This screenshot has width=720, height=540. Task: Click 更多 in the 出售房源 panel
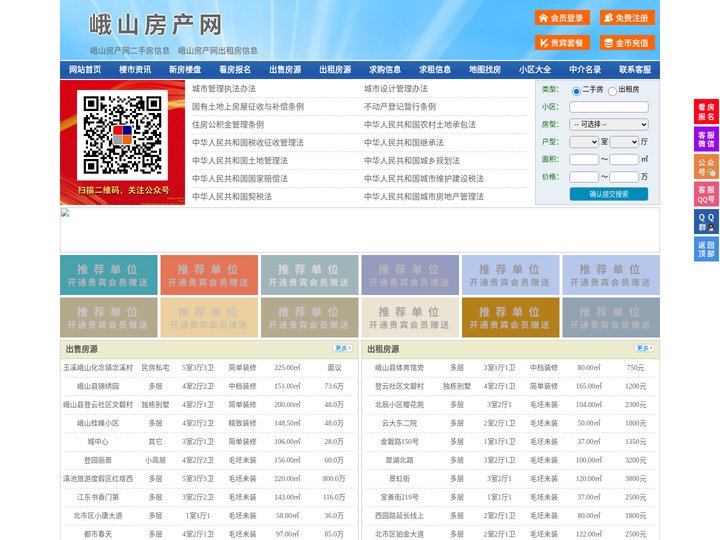(x=343, y=349)
